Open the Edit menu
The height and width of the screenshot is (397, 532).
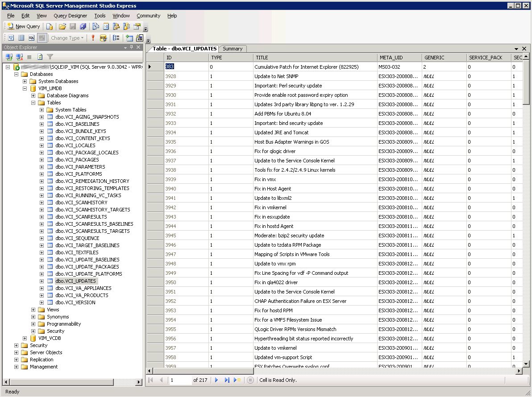(25, 16)
